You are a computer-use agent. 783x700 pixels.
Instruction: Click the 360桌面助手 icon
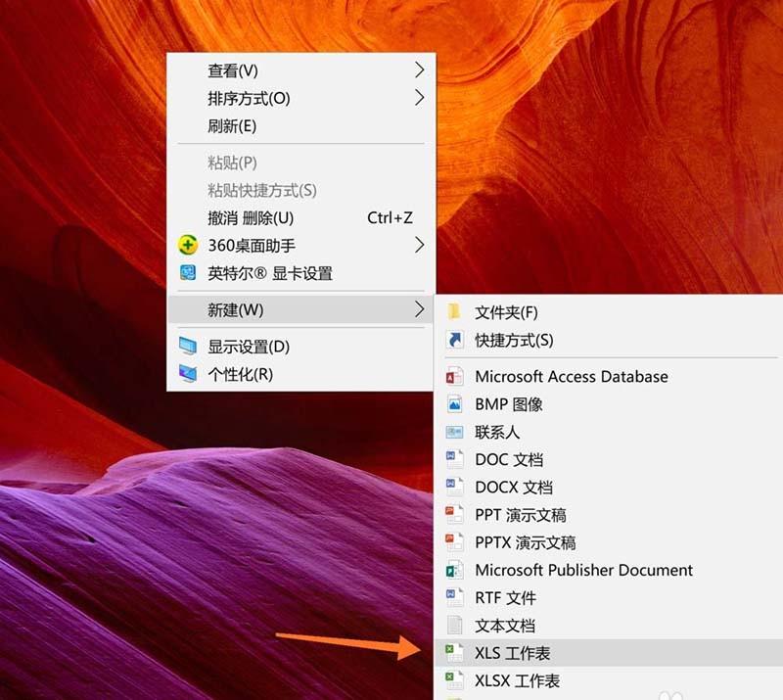[186, 246]
